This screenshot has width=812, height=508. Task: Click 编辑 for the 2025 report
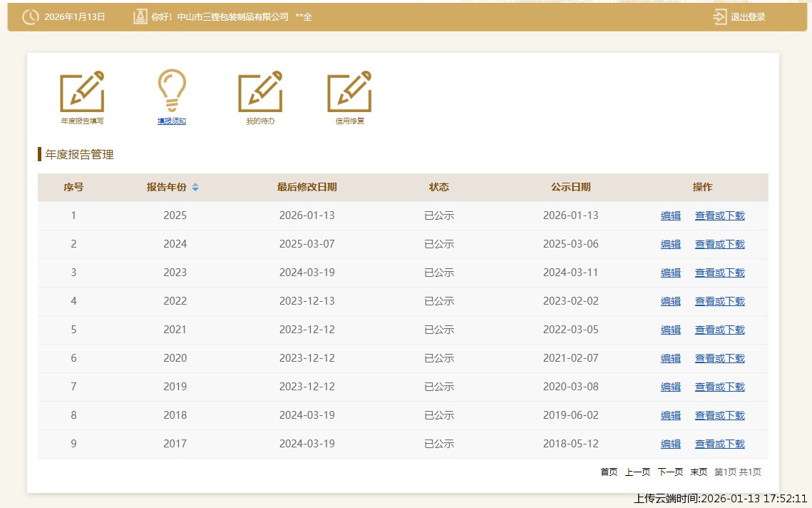670,215
